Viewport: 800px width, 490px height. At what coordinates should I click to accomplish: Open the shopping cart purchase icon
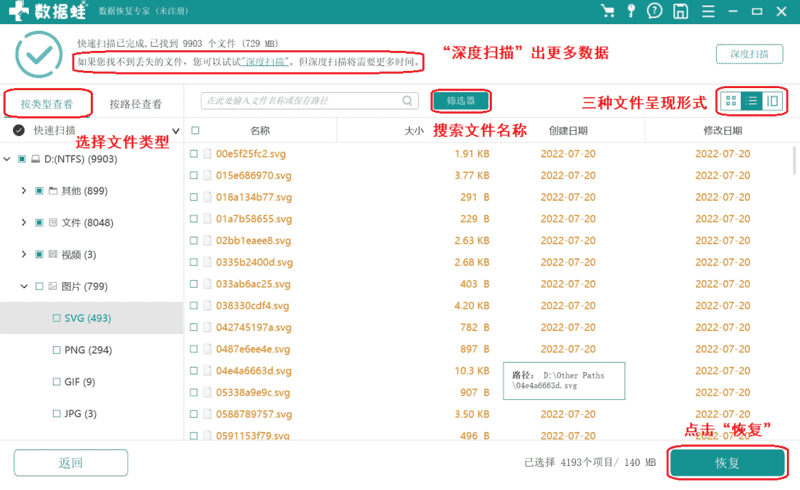607,11
